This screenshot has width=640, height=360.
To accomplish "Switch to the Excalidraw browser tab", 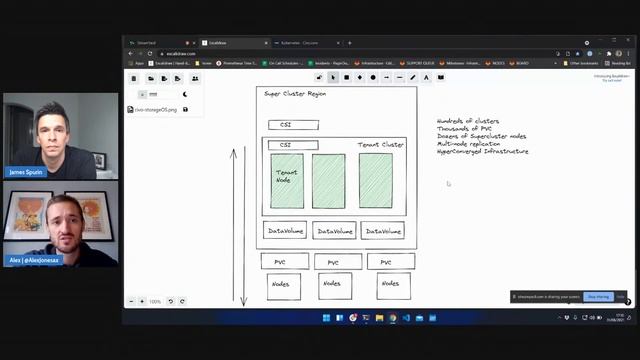I will pos(235,43).
